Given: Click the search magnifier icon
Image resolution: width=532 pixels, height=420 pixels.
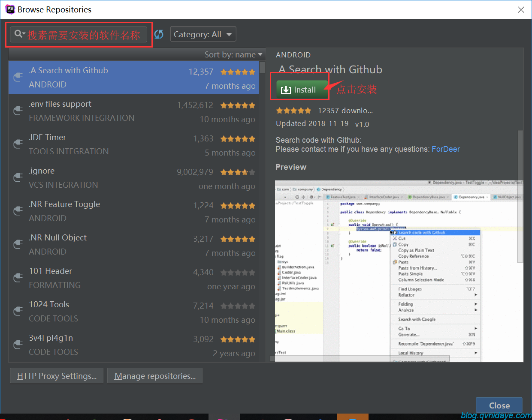Looking at the screenshot, I should click(18, 33).
